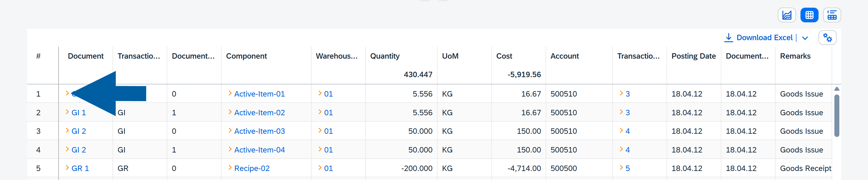Viewport: 868px width, 180px height.
Task: Click transaction number 4 in row 3
Action: pyautogui.click(x=627, y=131)
